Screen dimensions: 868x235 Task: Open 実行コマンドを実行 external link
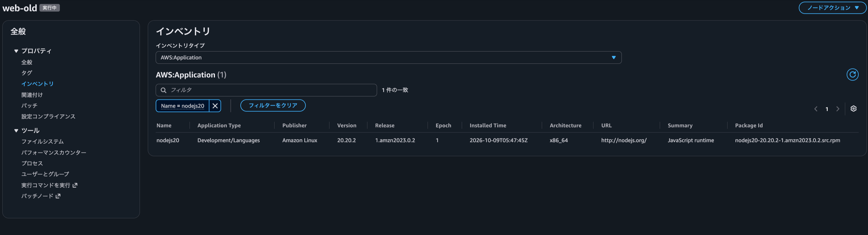49,185
